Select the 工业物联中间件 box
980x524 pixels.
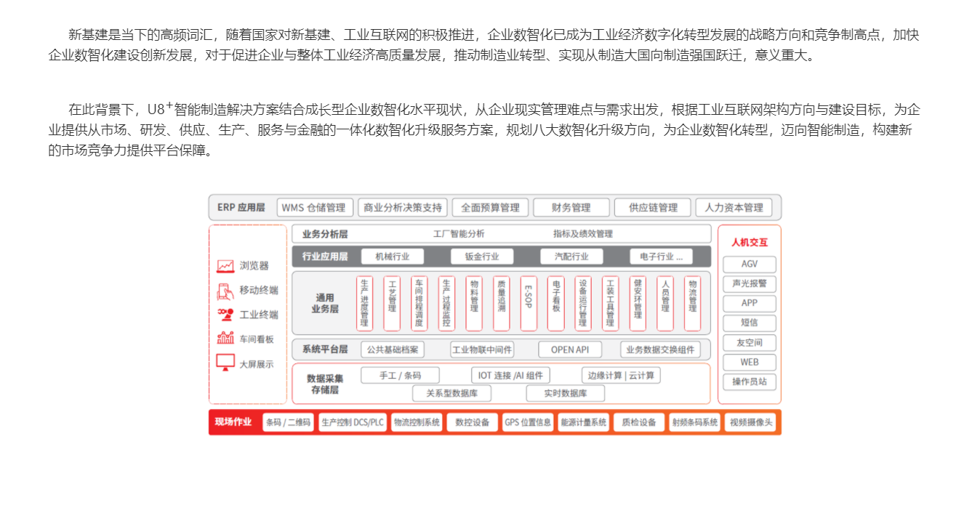(x=482, y=350)
